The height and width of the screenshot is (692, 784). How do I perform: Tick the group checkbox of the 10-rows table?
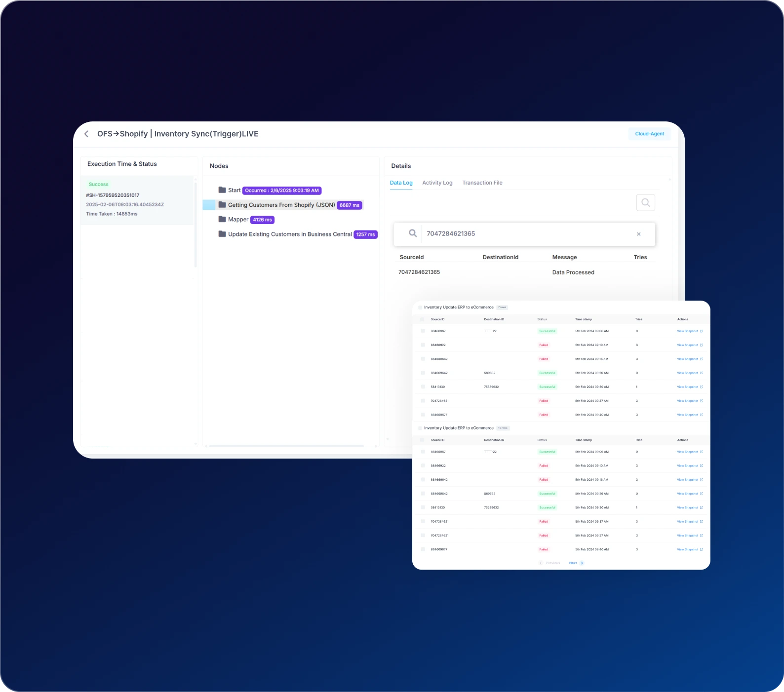[x=420, y=428]
